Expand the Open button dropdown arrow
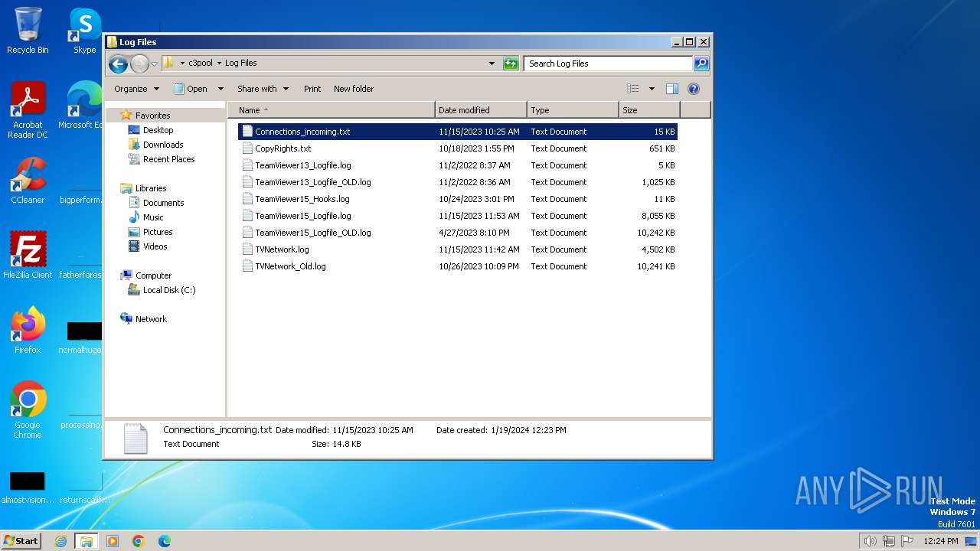Screen dimensions: 980x551 tap(220, 89)
